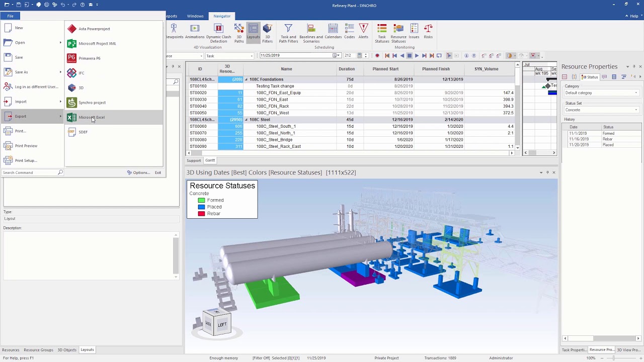Open the Risks panel
Viewport: 644px width, 362px height.
click(x=428, y=32)
